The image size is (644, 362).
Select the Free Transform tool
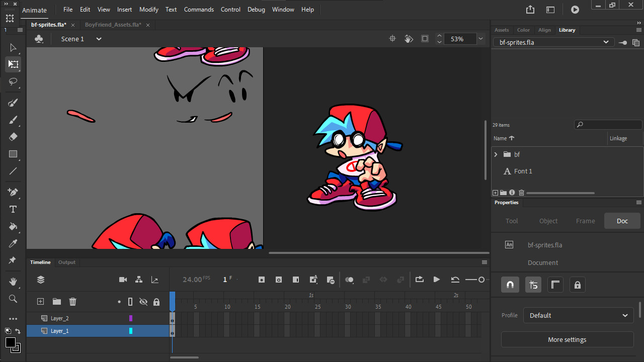13,64
